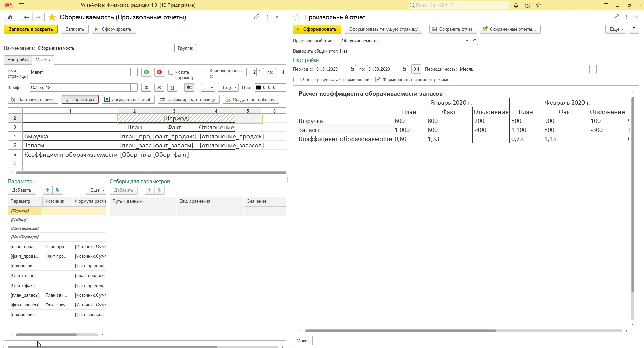Toggle italic font formatting button

click(x=159, y=88)
